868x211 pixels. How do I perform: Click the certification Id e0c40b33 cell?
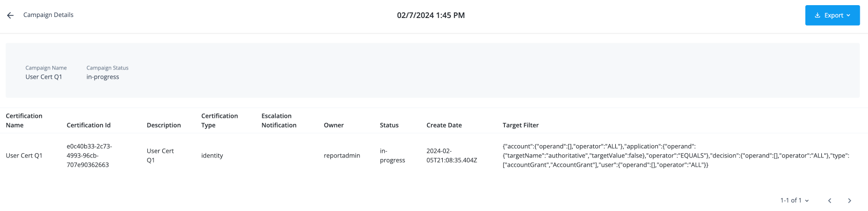pyautogui.click(x=89, y=155)
